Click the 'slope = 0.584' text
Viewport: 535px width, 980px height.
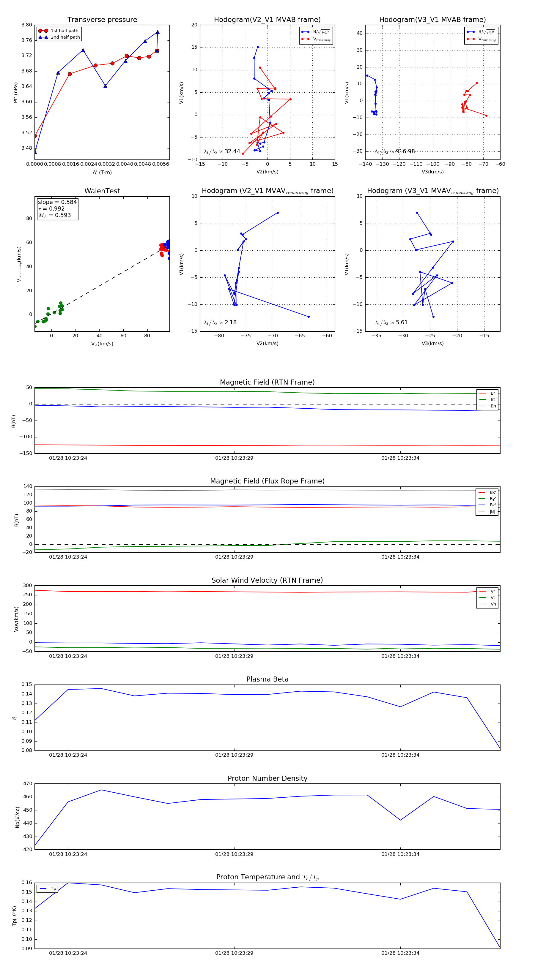tap(57, 202)
